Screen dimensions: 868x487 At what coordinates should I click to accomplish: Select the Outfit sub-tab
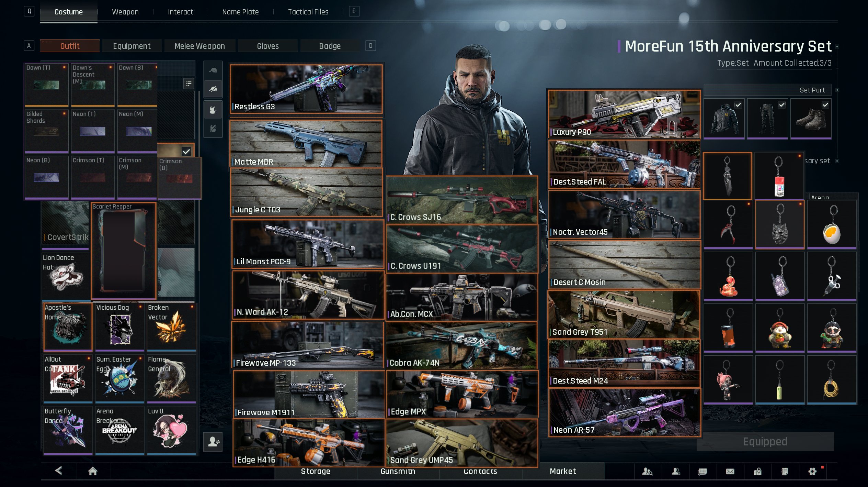point(70,46)
